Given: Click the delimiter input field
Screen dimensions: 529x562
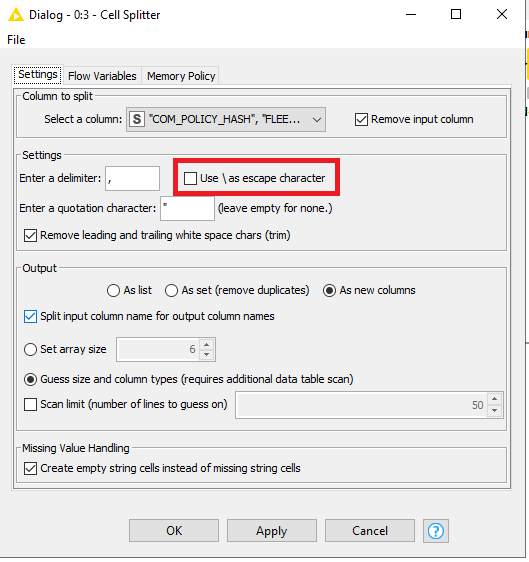Looking at the screenshot, I should [x=132, y=178].
